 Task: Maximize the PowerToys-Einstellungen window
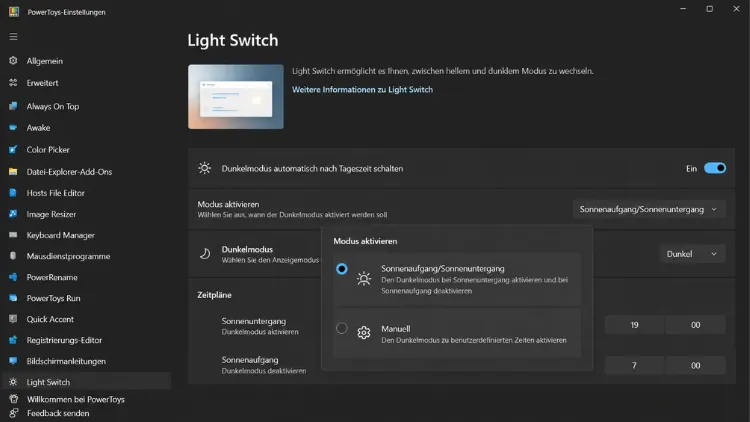click(709, 9)
